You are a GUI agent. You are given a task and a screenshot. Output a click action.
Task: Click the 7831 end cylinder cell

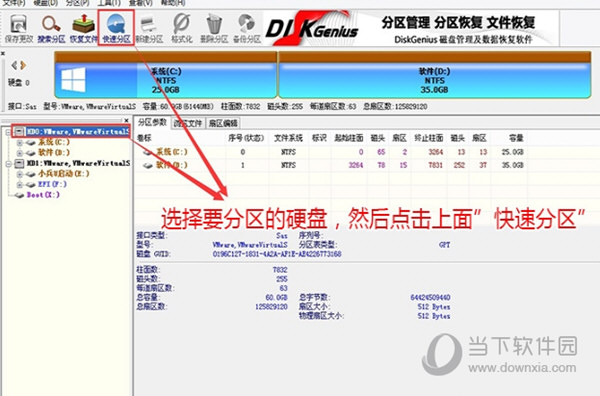pyautogui.click(x=435, y=165)
